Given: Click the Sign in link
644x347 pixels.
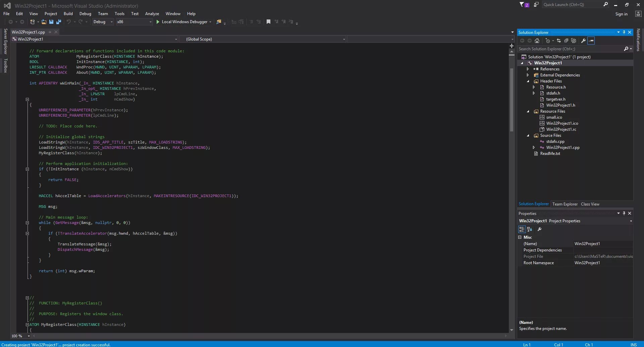Looking at the screenshot, I should (x=621, y=14).
